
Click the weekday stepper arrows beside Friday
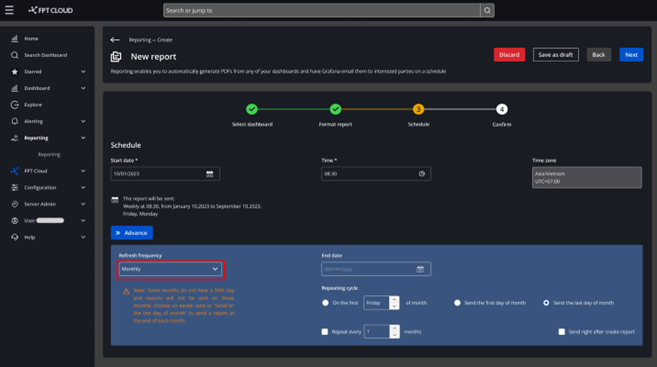[394, 303]
